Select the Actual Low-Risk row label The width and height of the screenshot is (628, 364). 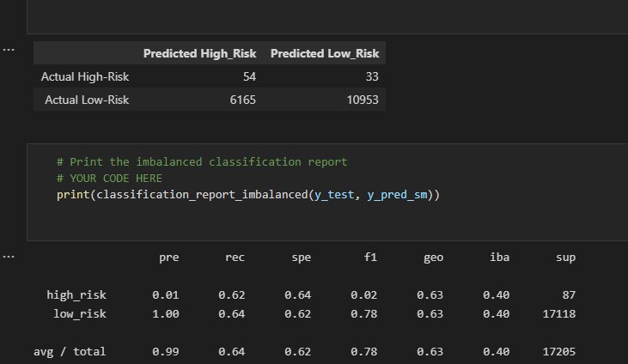87,100
